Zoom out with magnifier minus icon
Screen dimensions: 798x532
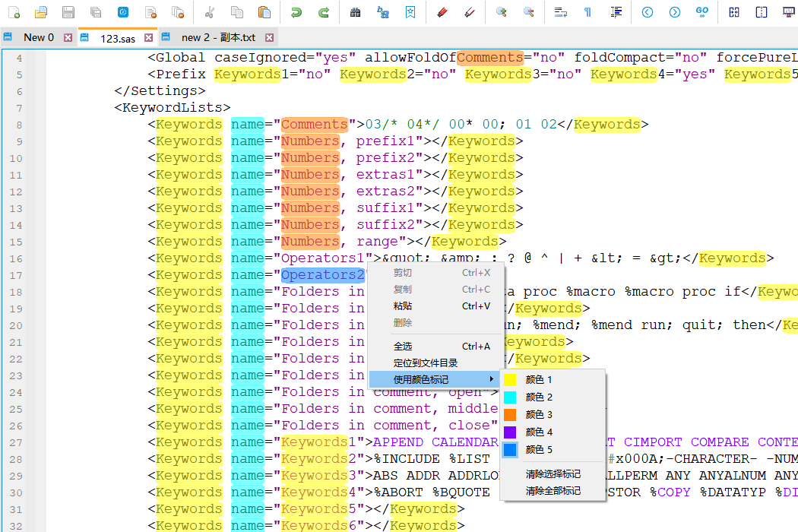(529, 12)
